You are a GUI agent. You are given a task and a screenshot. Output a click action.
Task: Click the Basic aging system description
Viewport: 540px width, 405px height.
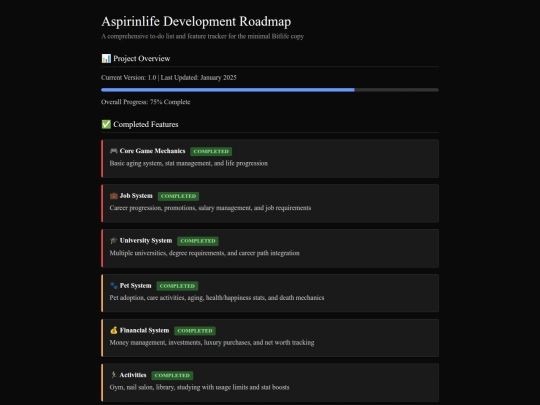click(x=189, y=163)
